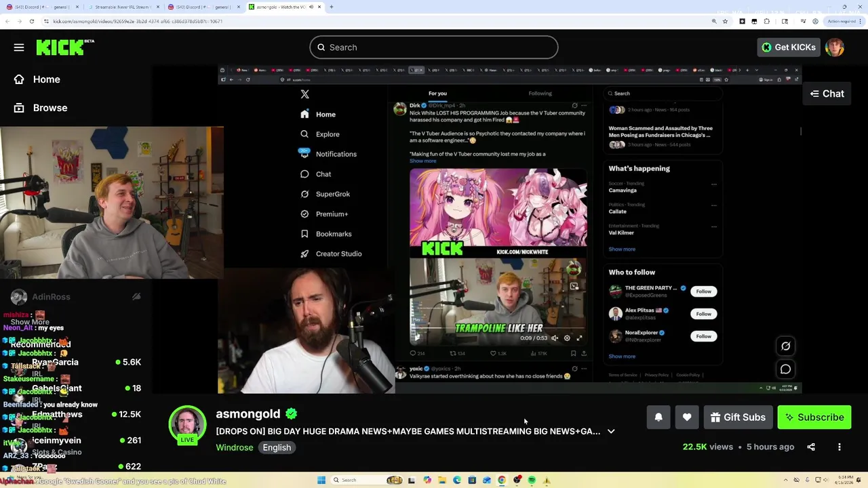The height and width of the screenshot is (488, 868).
Task: Open the asmongold channel name link
Action: (x=248, y=413)
